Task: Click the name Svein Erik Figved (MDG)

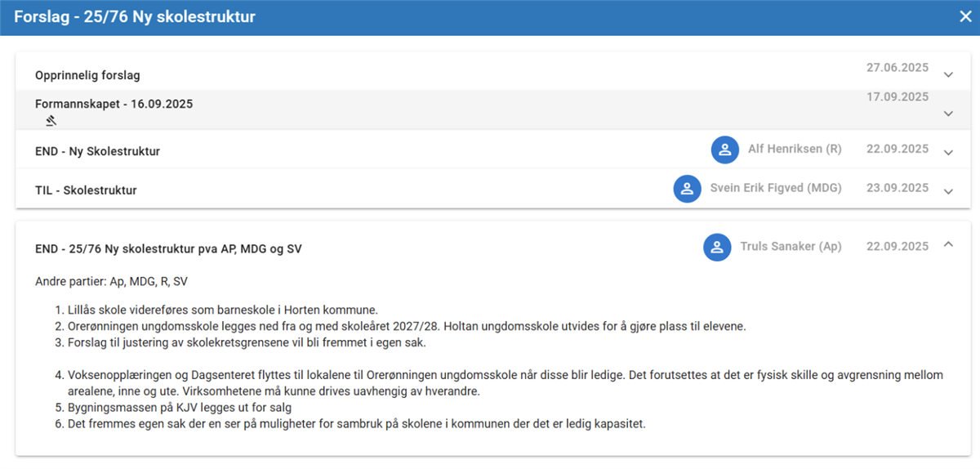Action: click(776, 188)
